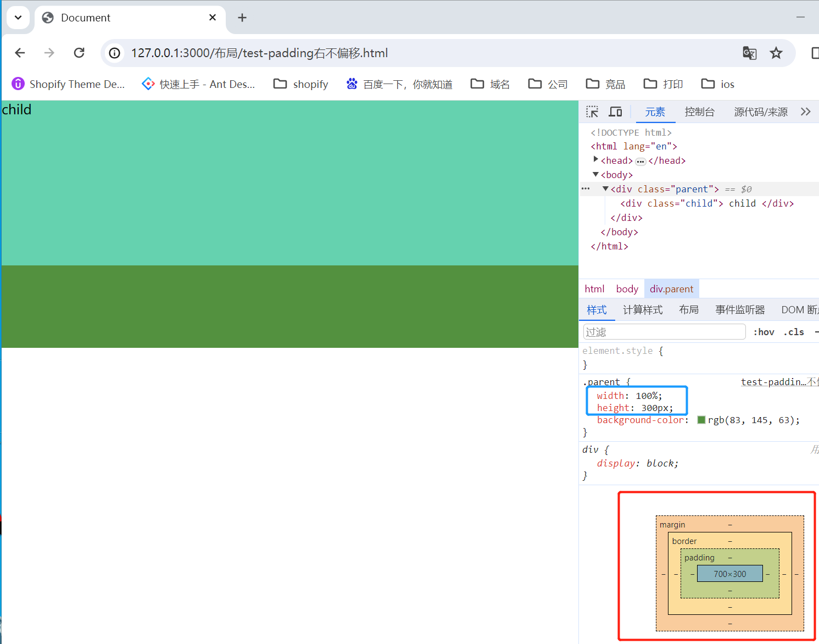Select div.parent in the breadcrumb bar
Viewport: 819px width, 644px height.
pos(671,288)
